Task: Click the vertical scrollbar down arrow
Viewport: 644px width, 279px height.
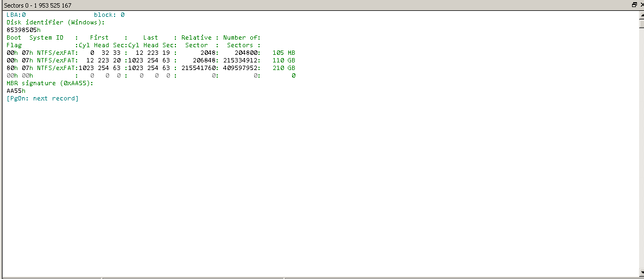Action: (x=641, y=272)
